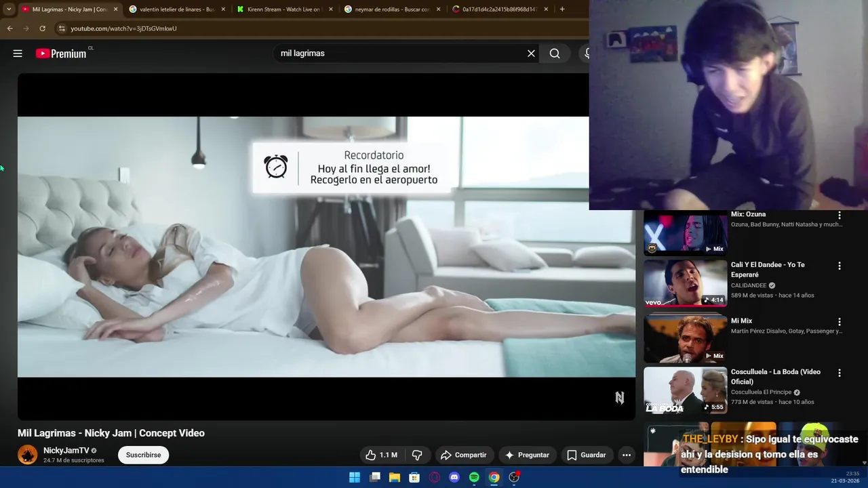Click the N watermark in video player
Viewport: 868px width, 488px height.
point(619,398)
